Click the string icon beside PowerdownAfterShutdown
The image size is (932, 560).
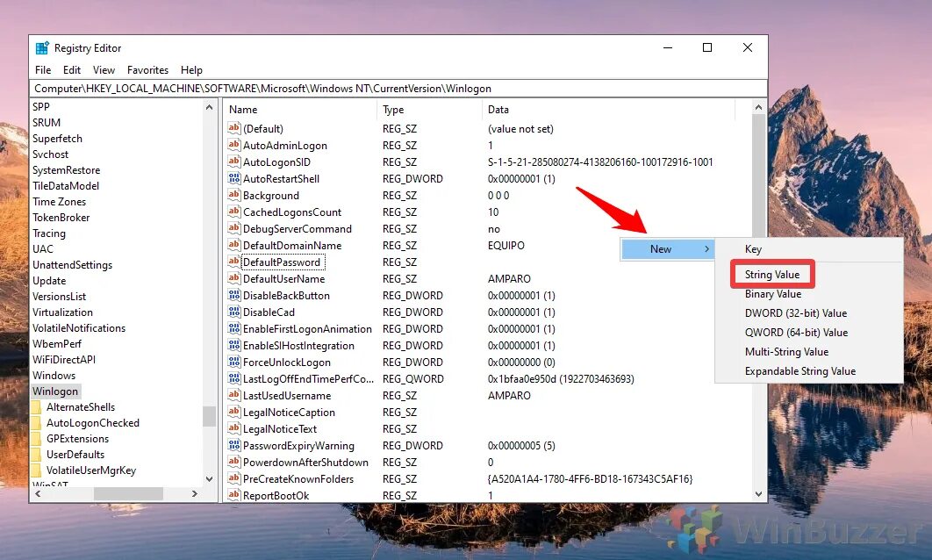pyautogui.click(x=234, y=462)
